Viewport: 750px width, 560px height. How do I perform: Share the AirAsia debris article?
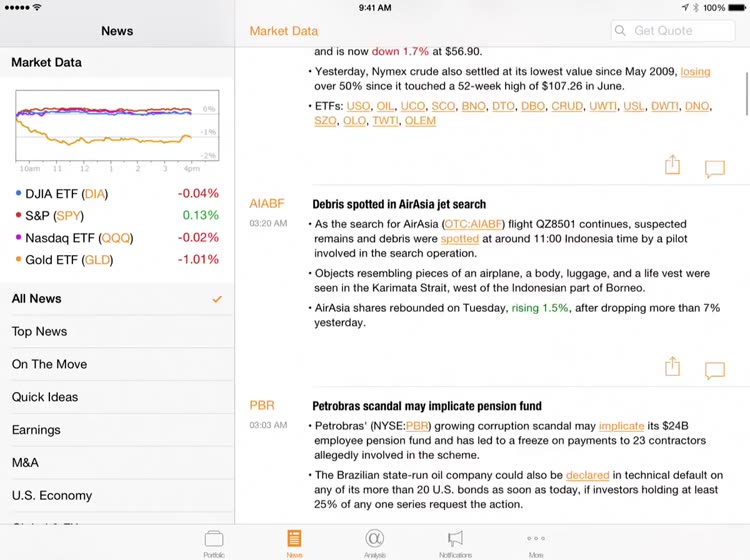[673, 366]
